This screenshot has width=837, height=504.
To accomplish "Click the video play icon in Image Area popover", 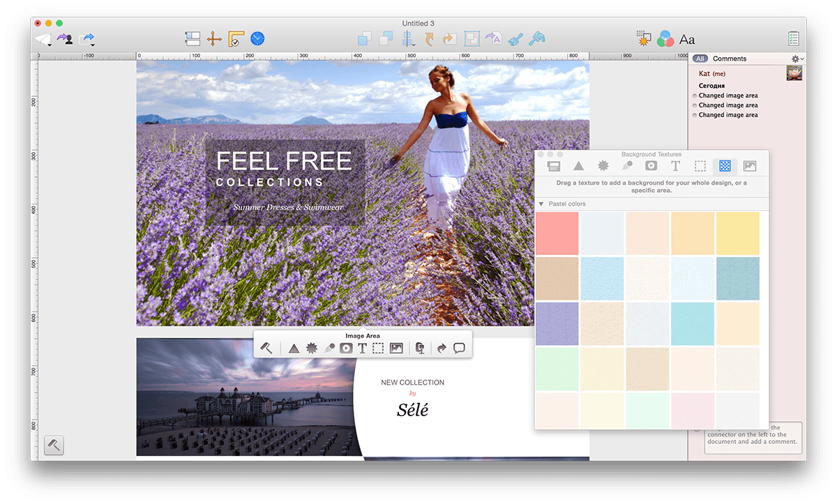I will pyautogui.click(x=346, y=348).
